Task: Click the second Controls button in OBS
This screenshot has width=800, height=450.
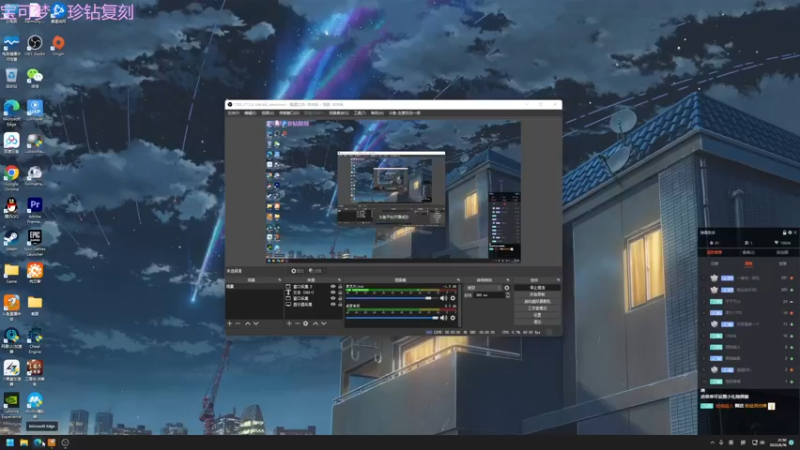Action: pyautogui.click(x=537, y=294)
